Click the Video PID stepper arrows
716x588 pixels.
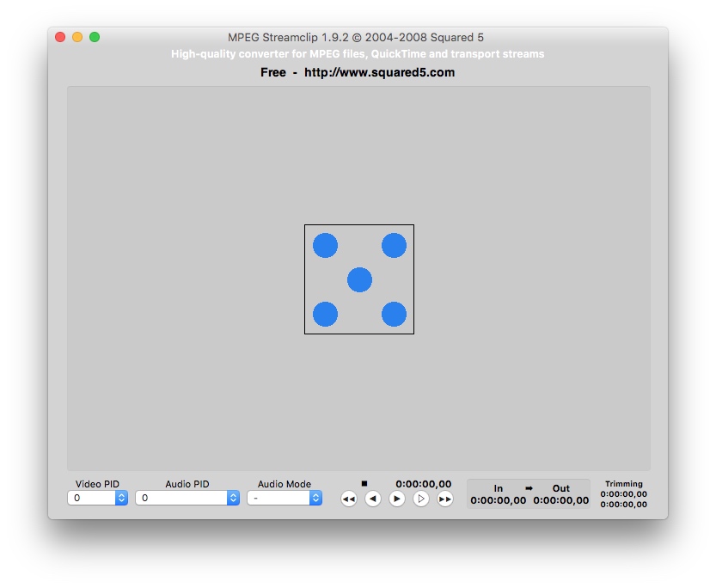(x=121, y=498)
